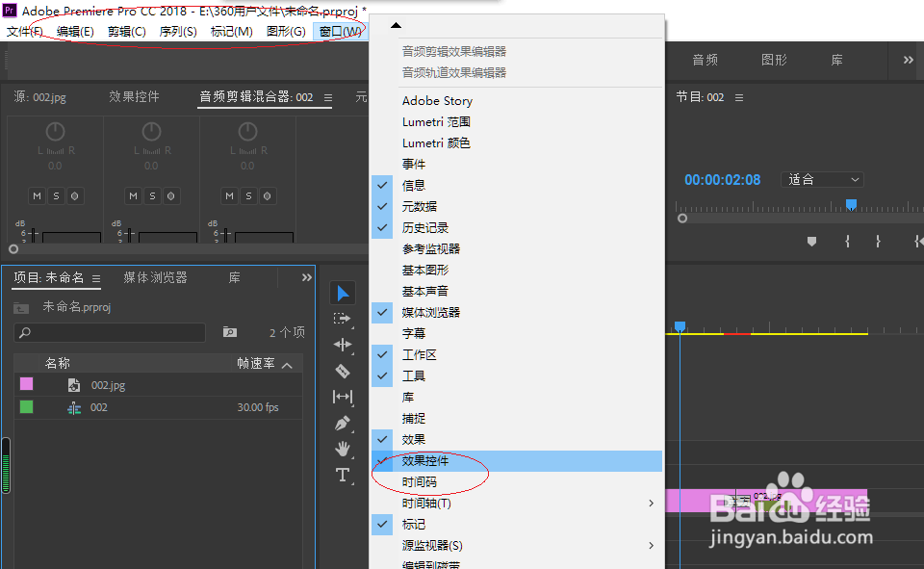Toggle 帧速率 column sort arrow
This screenshot has height=569, width=924.
287,365
